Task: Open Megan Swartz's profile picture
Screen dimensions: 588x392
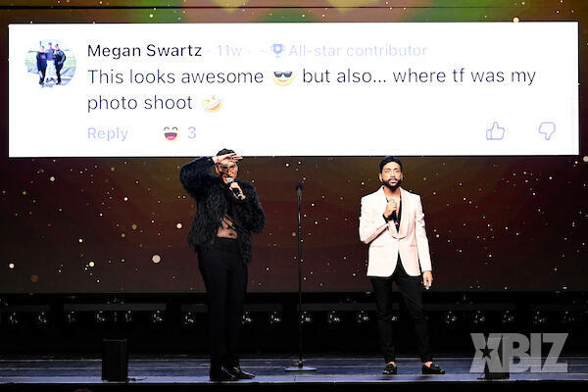Action: pyautogui.click(x=51, y=64)
